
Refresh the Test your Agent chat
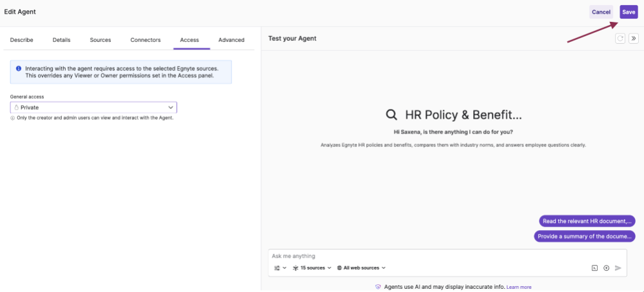click(620, 39)
